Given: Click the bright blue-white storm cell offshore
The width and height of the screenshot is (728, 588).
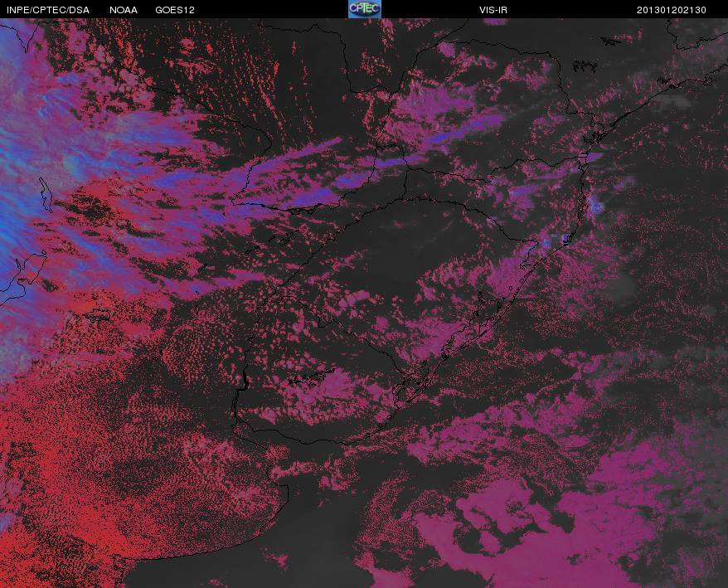Looking at the screenshot, I should [x=596, y=207].
